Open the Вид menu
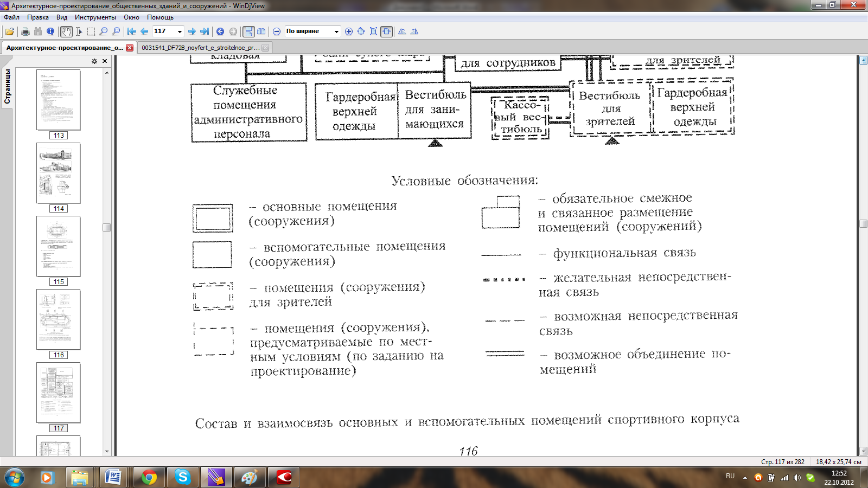Screen dimensions: 868x488 coord(62,17)
